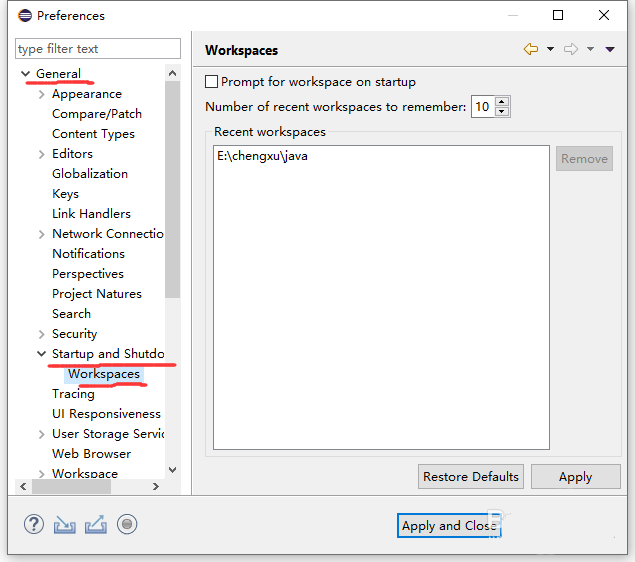Image resolution: width=635 pixels, height=562 pixels.
Task: Select Security tree item
Action: (x=75, y=334)
